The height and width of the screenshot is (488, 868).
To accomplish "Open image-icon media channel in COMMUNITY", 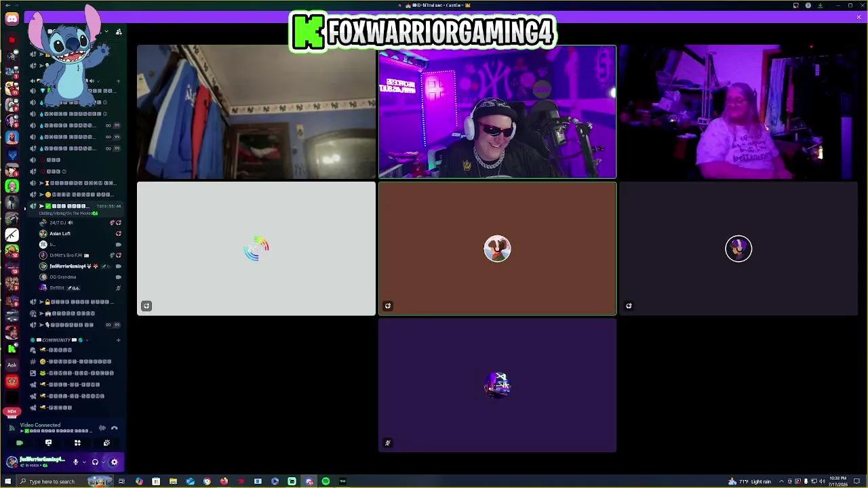I will [77, 373].
